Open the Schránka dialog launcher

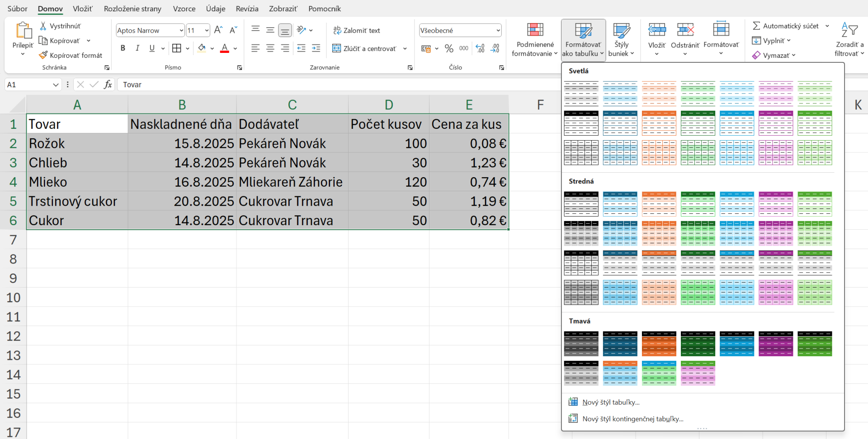click(x=107, y=68)
